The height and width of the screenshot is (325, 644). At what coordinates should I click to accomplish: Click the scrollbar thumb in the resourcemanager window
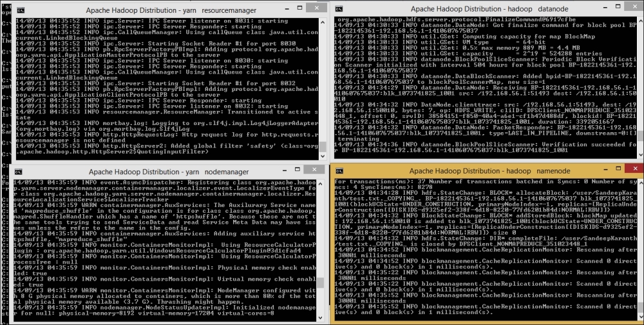tap(323, 147)
